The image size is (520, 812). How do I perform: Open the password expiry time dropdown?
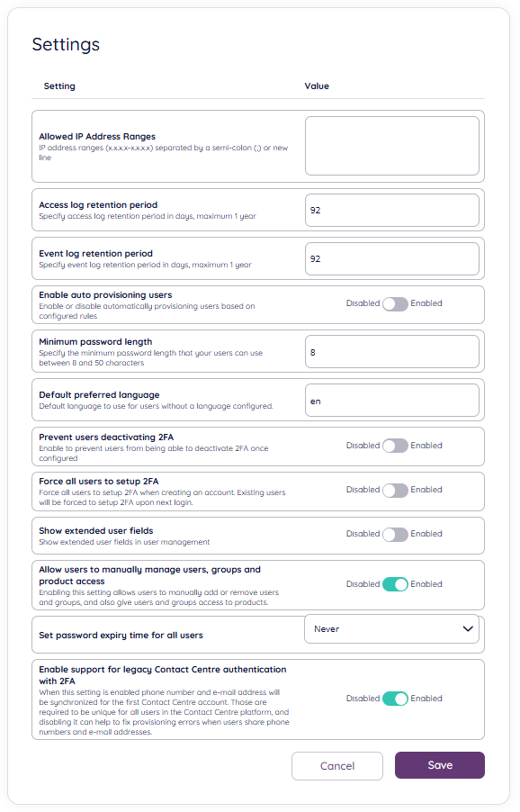[391, 628]
